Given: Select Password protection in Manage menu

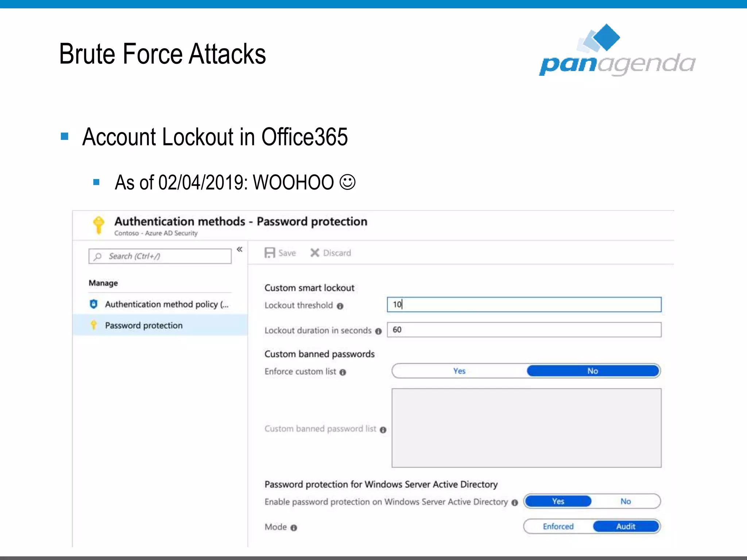Looking at the screenshot, I should tap(160, 325).
